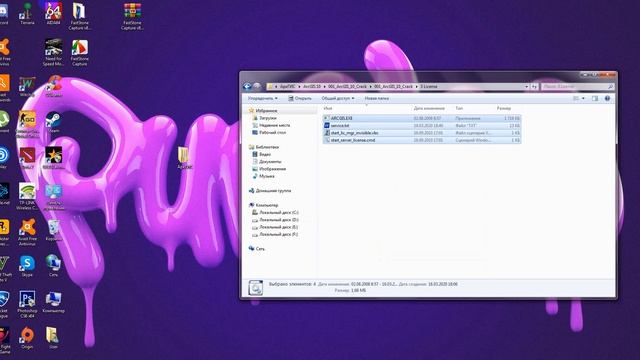Viewport: 640px width, 360px height.
Task: Launch Need for Speed desktop shortcut
Action: coord(53,52)
